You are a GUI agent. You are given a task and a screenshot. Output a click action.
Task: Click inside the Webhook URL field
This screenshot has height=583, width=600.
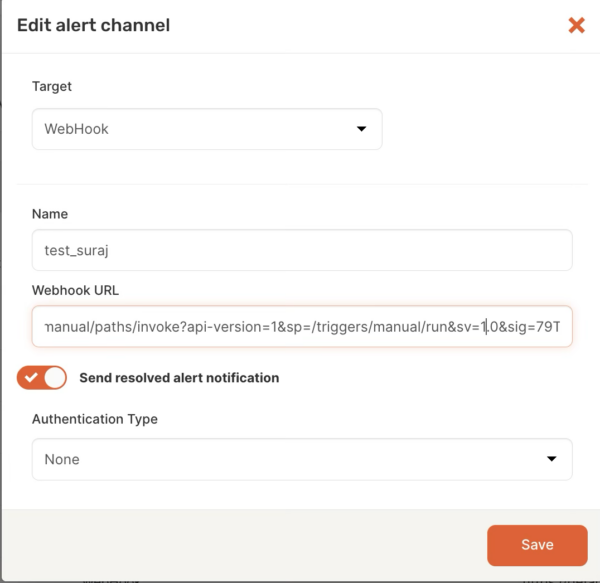pos(302,326)
